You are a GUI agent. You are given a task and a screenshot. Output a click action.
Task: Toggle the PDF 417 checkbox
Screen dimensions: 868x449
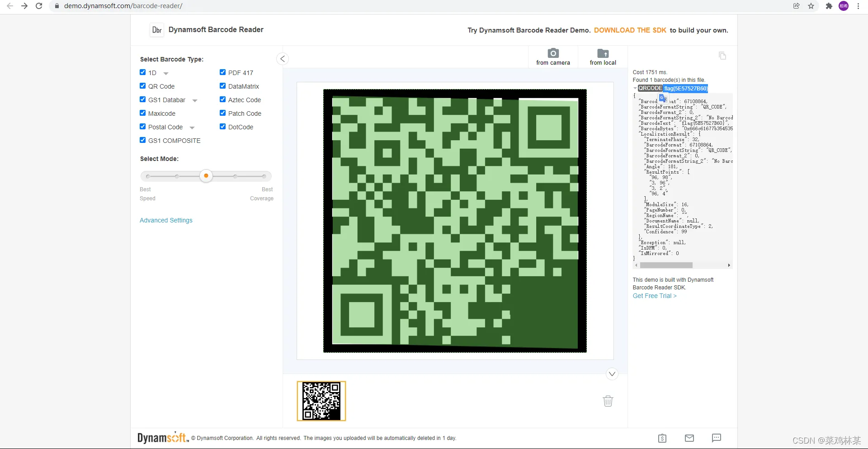tap(223, 72)
